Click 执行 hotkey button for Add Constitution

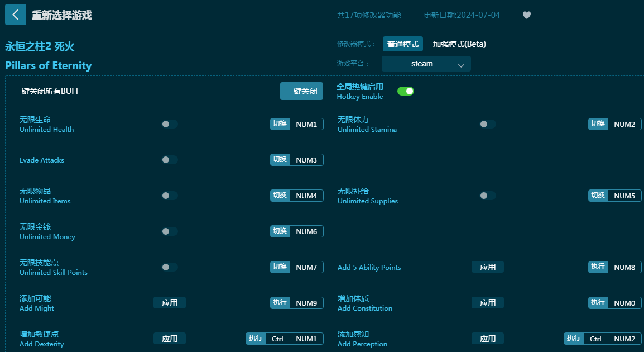(598, 303)
